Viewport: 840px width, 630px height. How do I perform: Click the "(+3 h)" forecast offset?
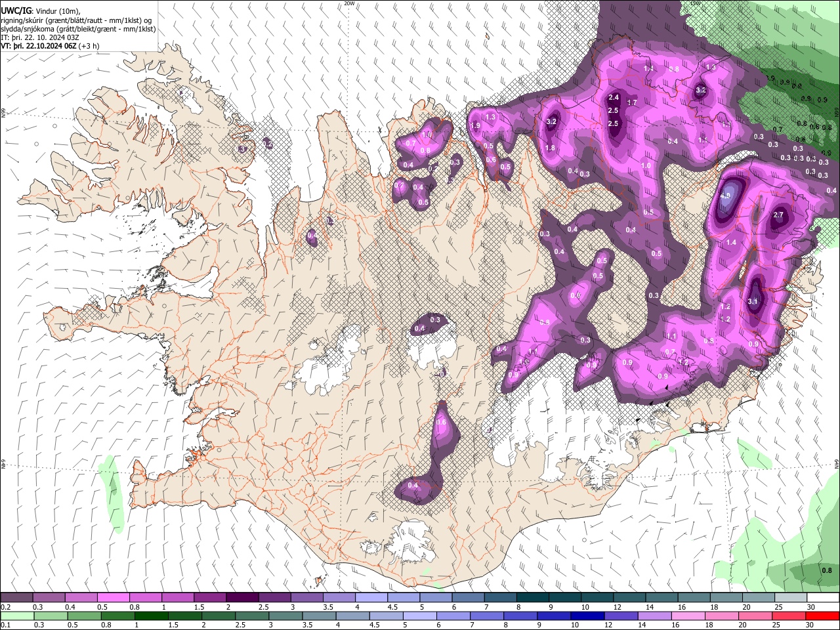[x=89, y=46]
